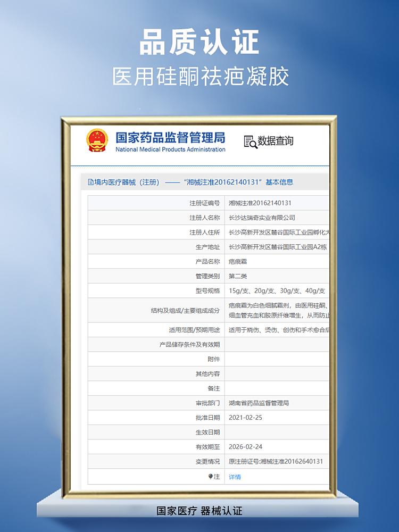Image resolution: width=399 pixels, height=532 pixels.
Task: Click the 型号规格 row label
Action: click(207, 291)
